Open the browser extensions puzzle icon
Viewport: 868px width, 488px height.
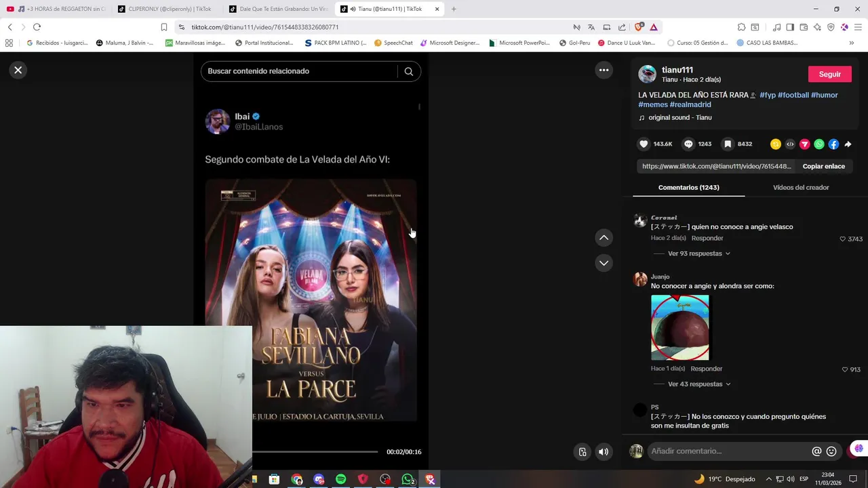coord(741,27)
